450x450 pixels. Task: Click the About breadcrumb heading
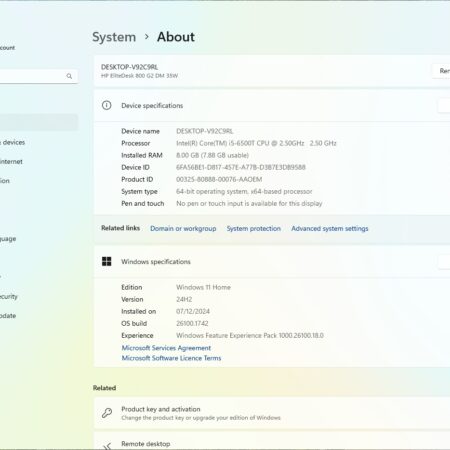(x=176, y=37)
